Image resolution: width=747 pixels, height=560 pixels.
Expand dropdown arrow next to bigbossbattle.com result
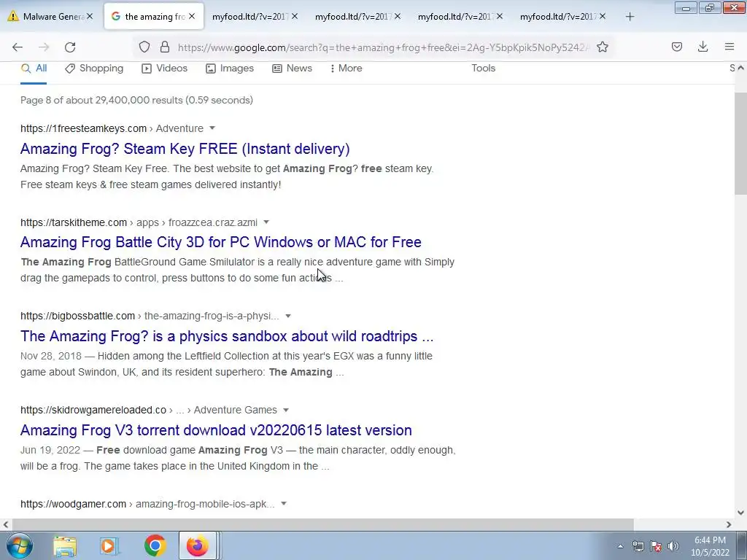coord(287,316)
